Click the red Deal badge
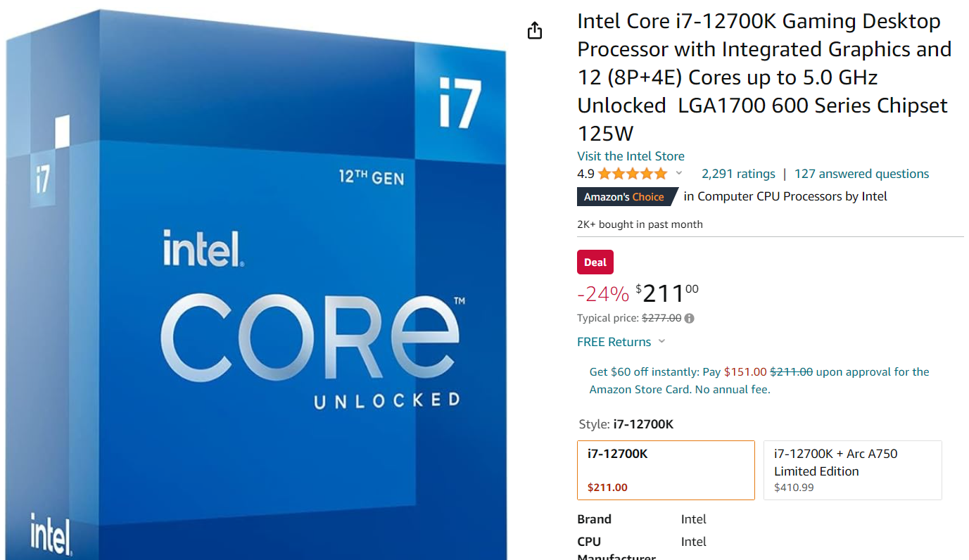This screenshot has height=560, width=969. coord(595,262)
